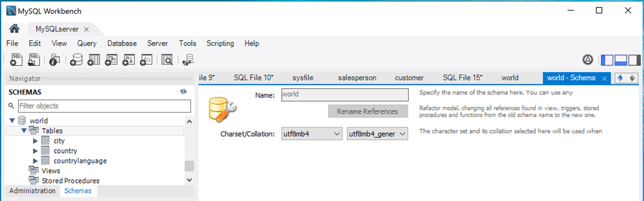The height and width of the screenshot is (201, 644).
Task: Toggle the left sidebar panel
Action: (607, 60)
